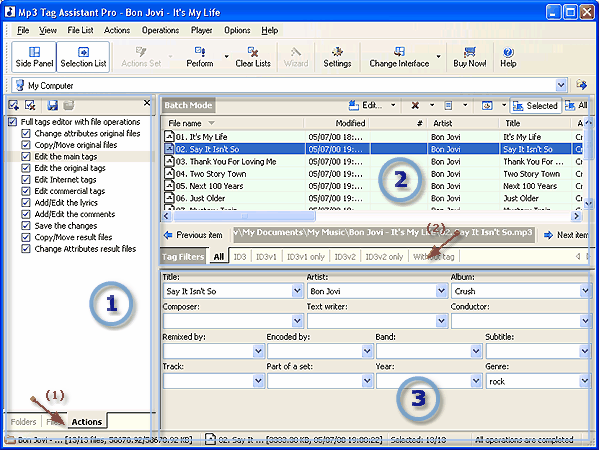Sort the list by Artist column

pyautogui.click(x=463, y=123)
